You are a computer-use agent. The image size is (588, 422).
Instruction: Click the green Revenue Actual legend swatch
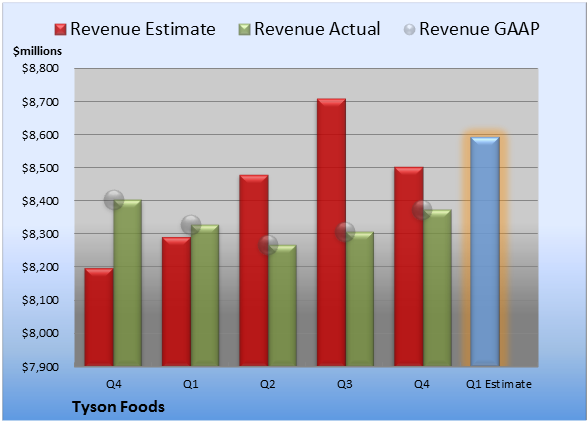click(244, 29)
